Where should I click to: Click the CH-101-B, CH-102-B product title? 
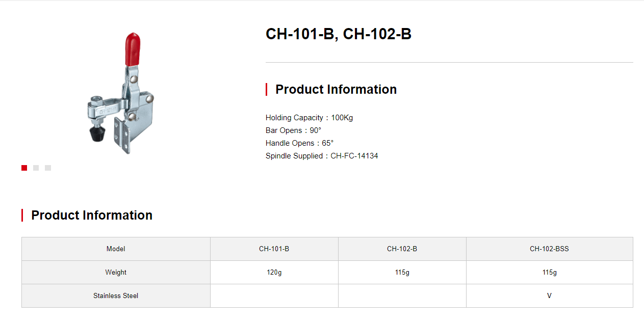(339, 34)
